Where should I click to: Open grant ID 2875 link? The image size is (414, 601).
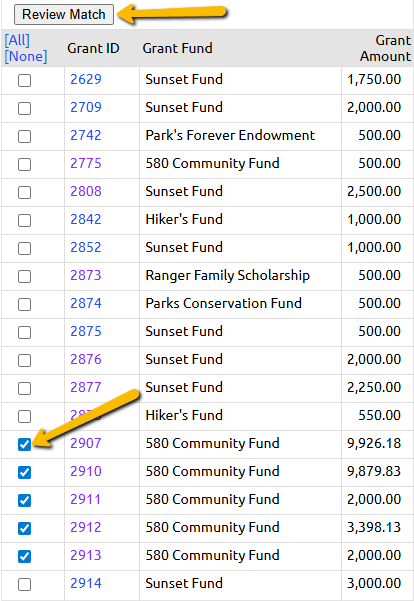pos(86,331)
